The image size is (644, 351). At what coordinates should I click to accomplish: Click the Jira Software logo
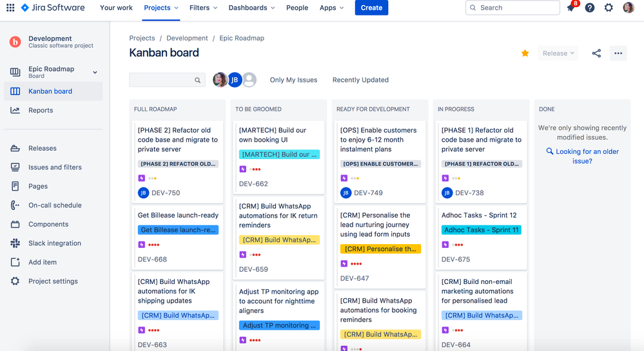pyautogui.click(x=53, y=7)
